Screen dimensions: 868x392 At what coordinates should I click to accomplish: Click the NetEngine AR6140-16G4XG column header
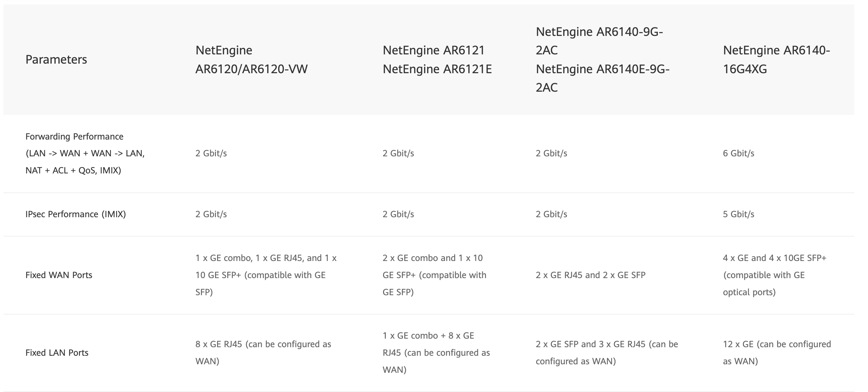point(776,60)
